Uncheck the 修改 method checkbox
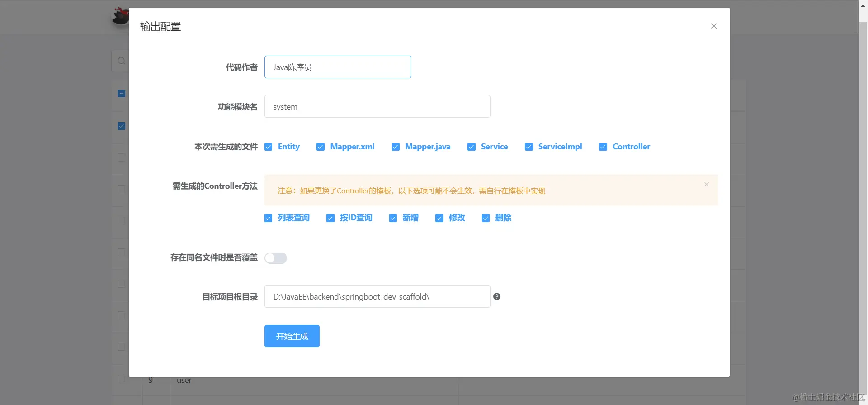 click(439, 218)
